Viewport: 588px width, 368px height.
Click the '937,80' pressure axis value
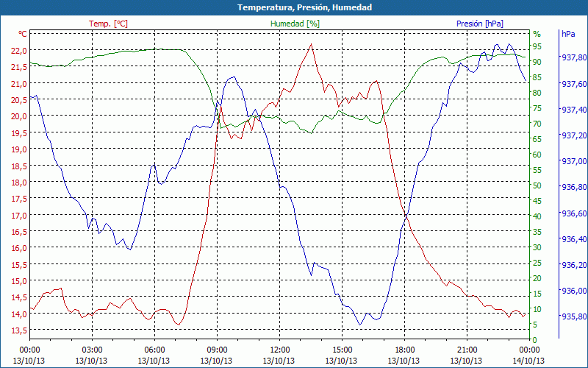coord(574,57)
